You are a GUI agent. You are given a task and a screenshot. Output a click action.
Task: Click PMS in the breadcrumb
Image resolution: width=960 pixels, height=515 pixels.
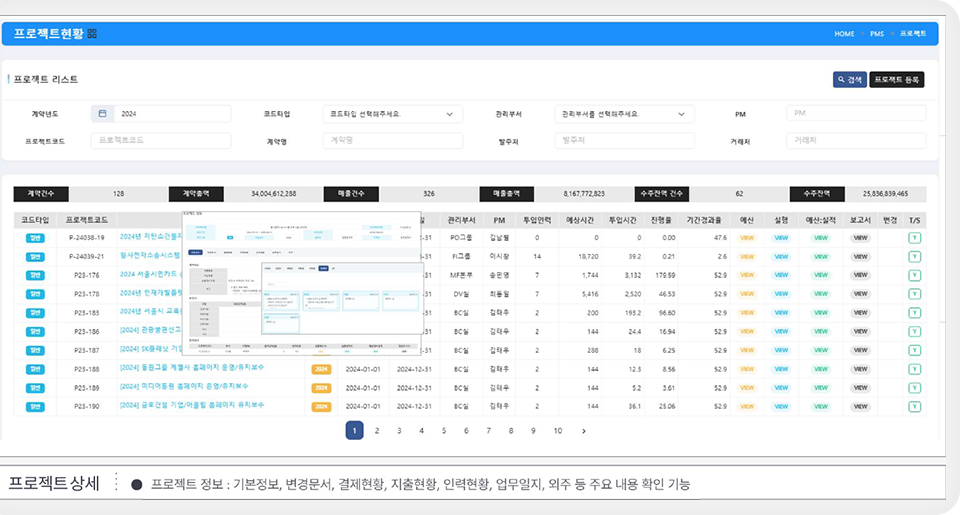point(877,34)
